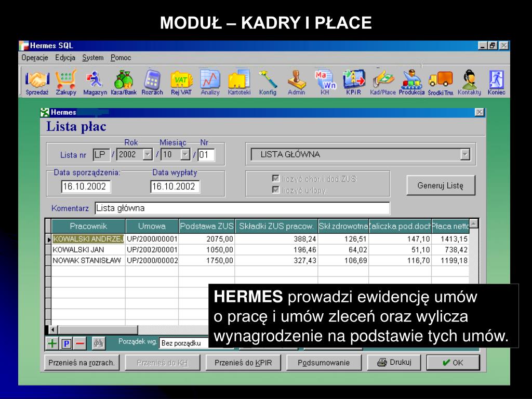Click the binoculars search icon
Image resolution: width=532 pixels, height=399 pixels.
98,343
